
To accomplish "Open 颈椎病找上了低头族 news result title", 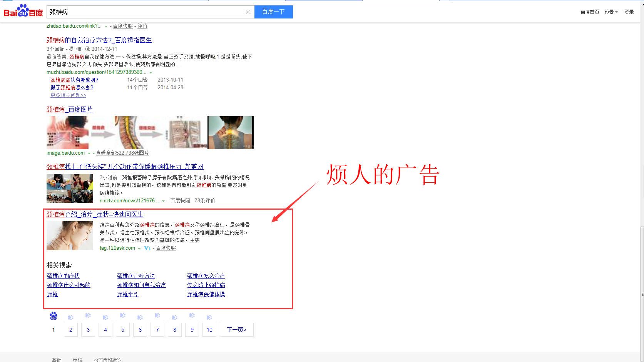I will pyautogui.click(x=125, y=167).
